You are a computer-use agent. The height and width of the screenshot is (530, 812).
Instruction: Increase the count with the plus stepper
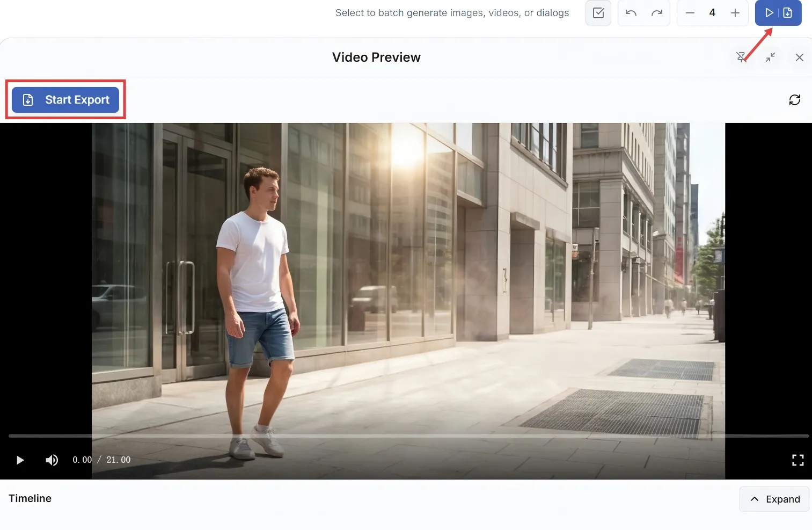[x=734, y=13]
